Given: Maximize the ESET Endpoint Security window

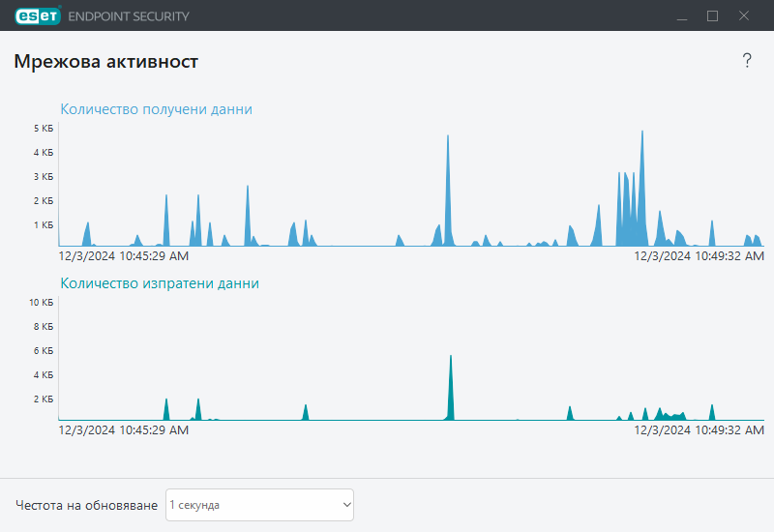Looking at the screenshot, I should pyautogui.click(x=713, y=15).
